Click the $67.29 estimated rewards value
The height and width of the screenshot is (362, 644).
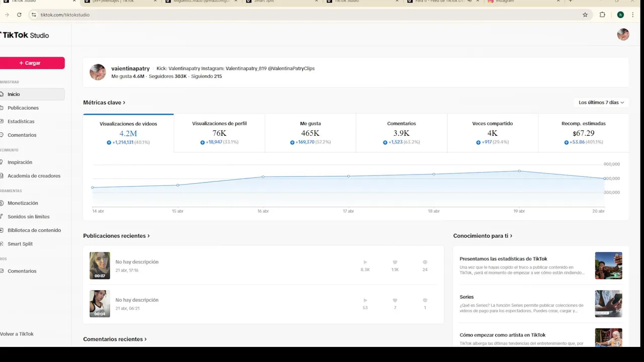pyautogui.click(x=583, y=133)
